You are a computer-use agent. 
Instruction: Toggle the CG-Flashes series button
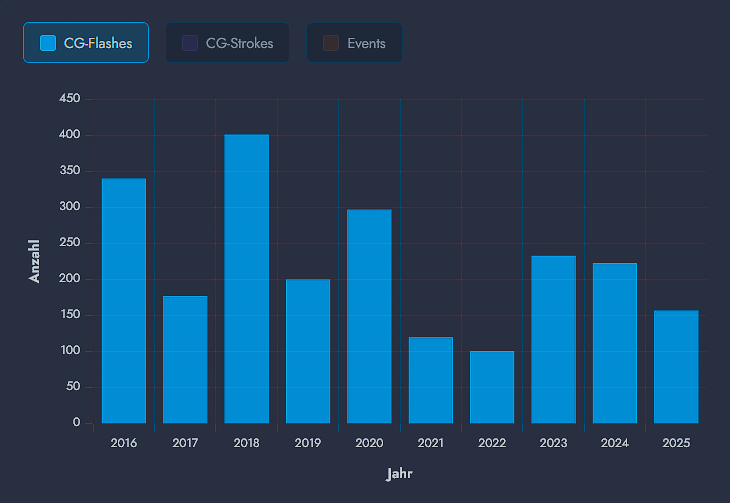86,43
